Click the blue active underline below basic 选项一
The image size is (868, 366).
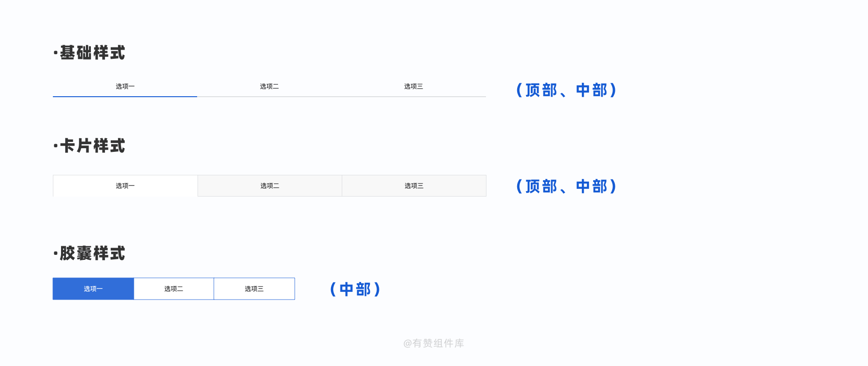pyautogui.click(x=125, y=97)
